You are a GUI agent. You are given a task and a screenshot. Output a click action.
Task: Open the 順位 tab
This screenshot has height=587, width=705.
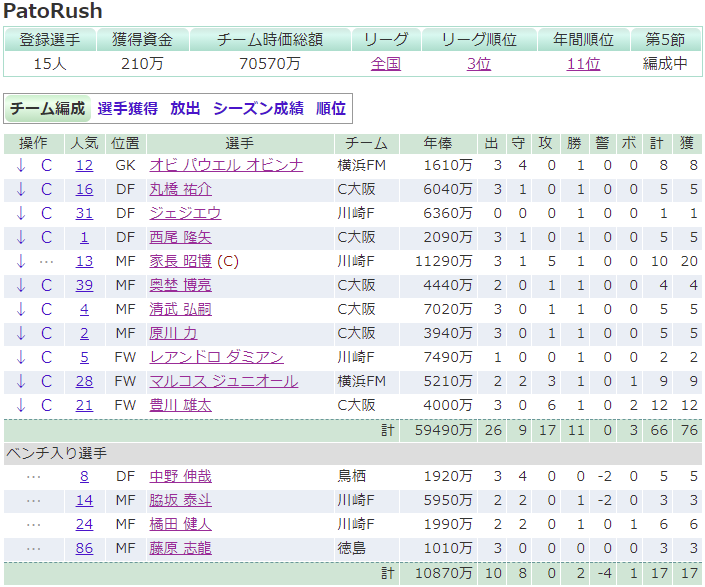coord(331,108)
